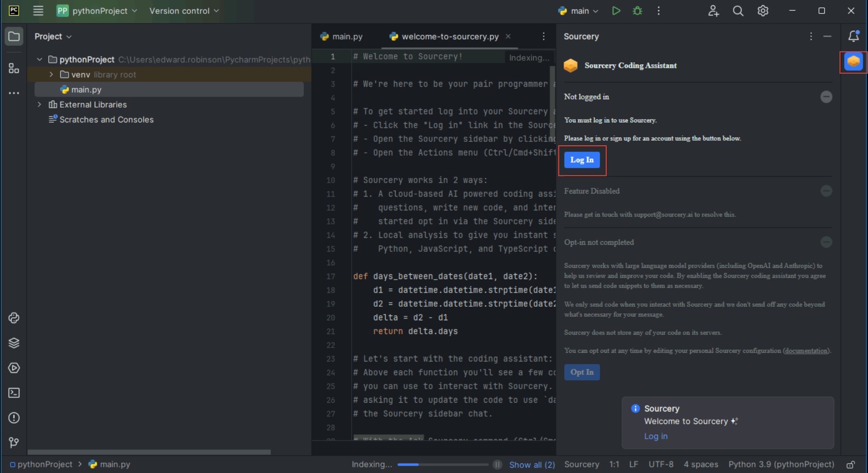Open Git version control tool window
Image resolution: width=868 pixels, height=473 pixels.
(14, 443)
